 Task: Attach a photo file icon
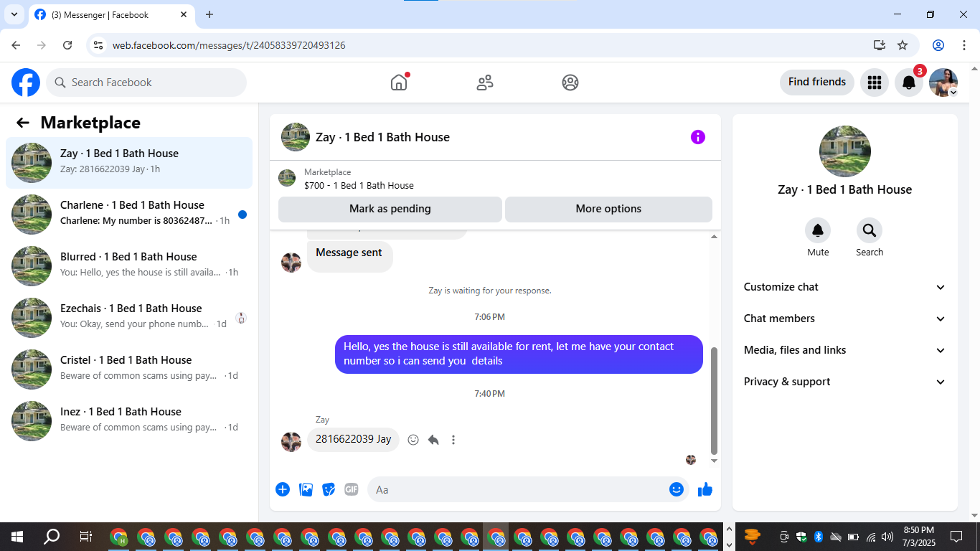coord(306,489)
